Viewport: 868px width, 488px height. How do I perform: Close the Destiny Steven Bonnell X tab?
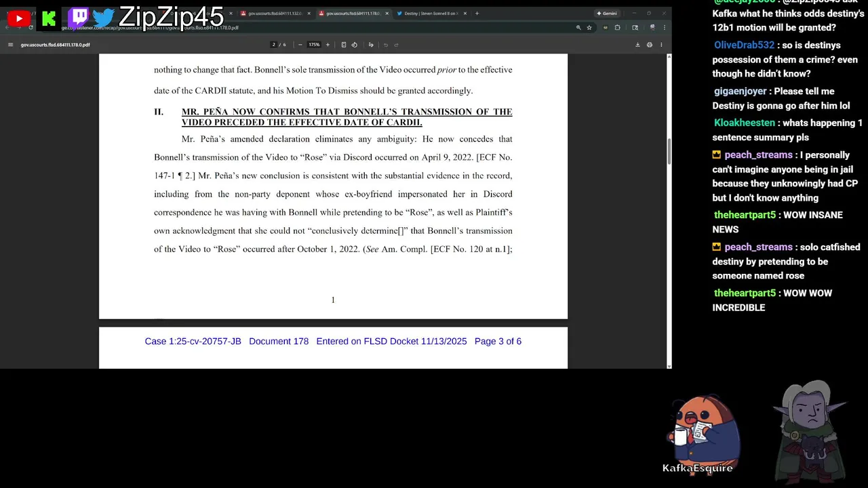[x=465, y=14]
